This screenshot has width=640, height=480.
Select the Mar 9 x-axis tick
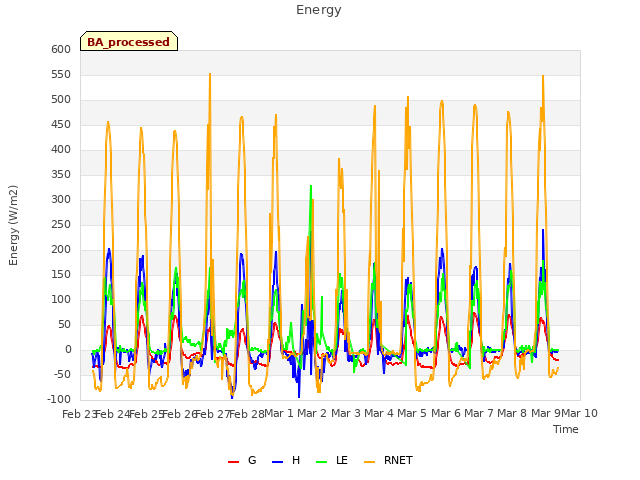[546, 413]
